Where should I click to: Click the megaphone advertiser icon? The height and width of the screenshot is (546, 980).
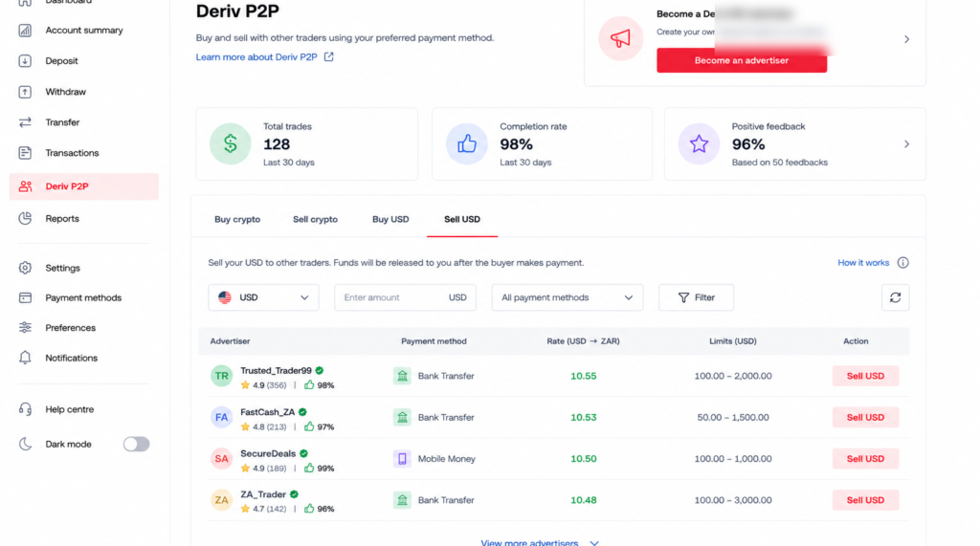coord(620,39)
